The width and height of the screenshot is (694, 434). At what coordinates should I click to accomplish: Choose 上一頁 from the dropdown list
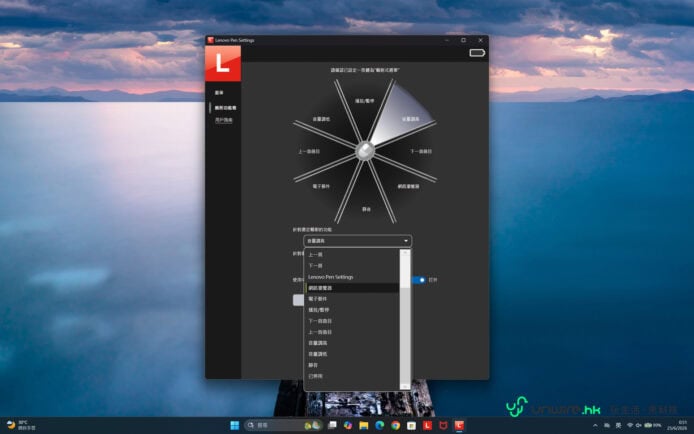[x=351, y=254]
